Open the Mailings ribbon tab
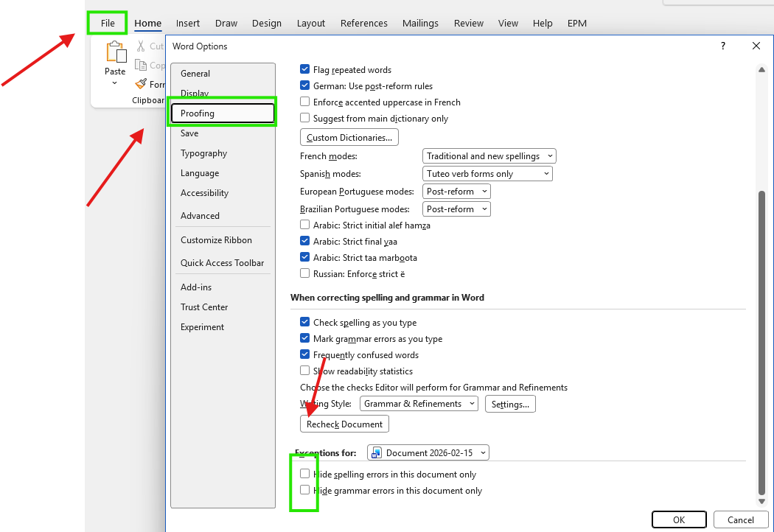This screenshot has height=532, width=774. point(420,23)
